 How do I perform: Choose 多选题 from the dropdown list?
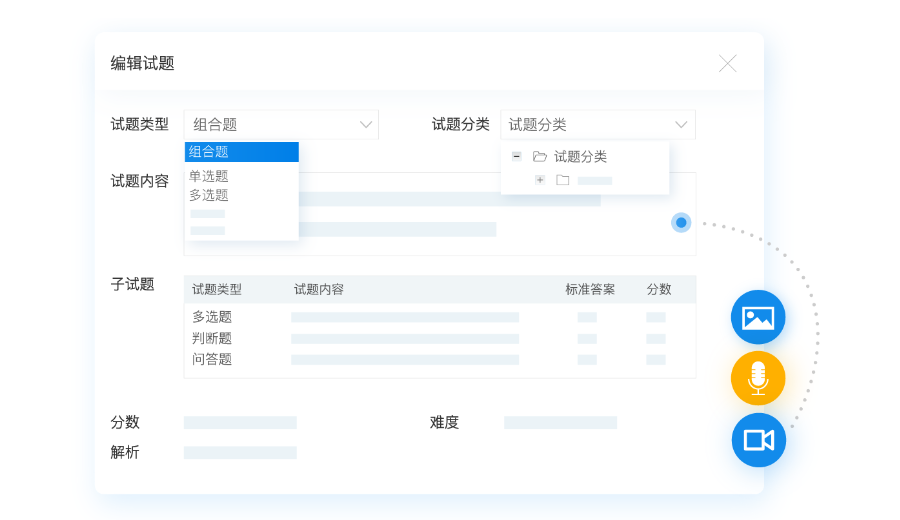tap(209, 195)
